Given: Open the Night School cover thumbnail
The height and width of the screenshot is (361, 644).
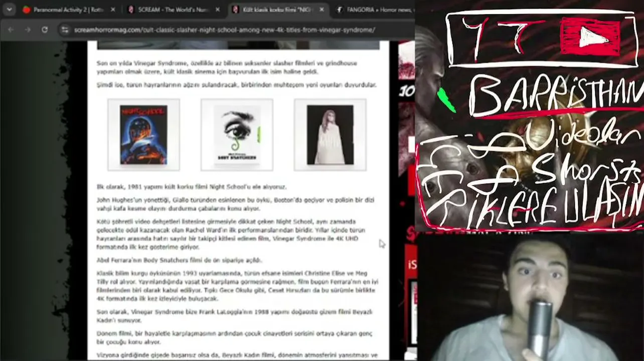Looking at the screenshot, I should click(143, 135).
